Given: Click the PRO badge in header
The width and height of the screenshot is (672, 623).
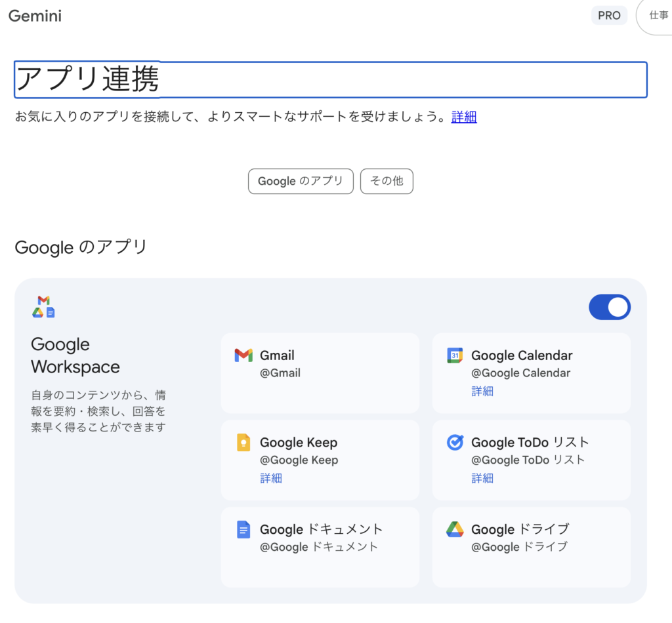Looking at the screenshot, I should point(609,16).
